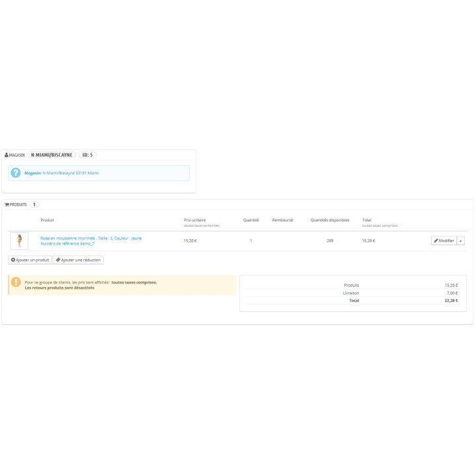Screen dimensions: 476x476
Task: Click the 'toutes taxes comprises' bold notice text
Action: 134,282
